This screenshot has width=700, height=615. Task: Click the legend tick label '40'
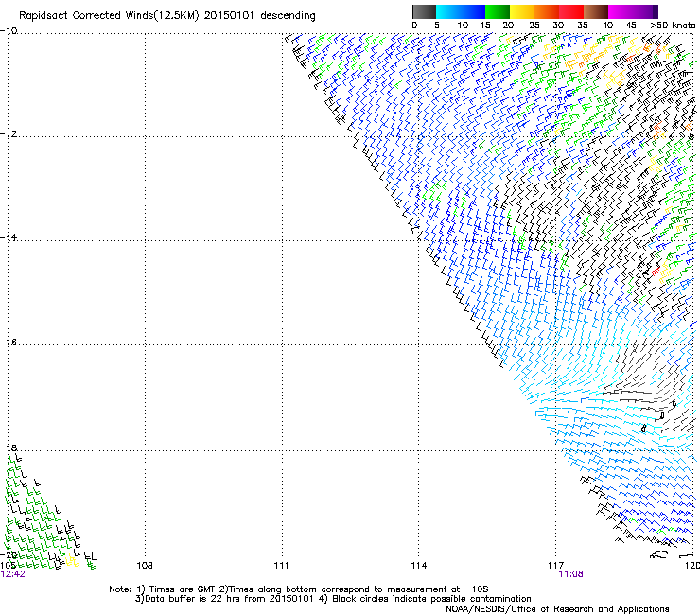(607, 26)
